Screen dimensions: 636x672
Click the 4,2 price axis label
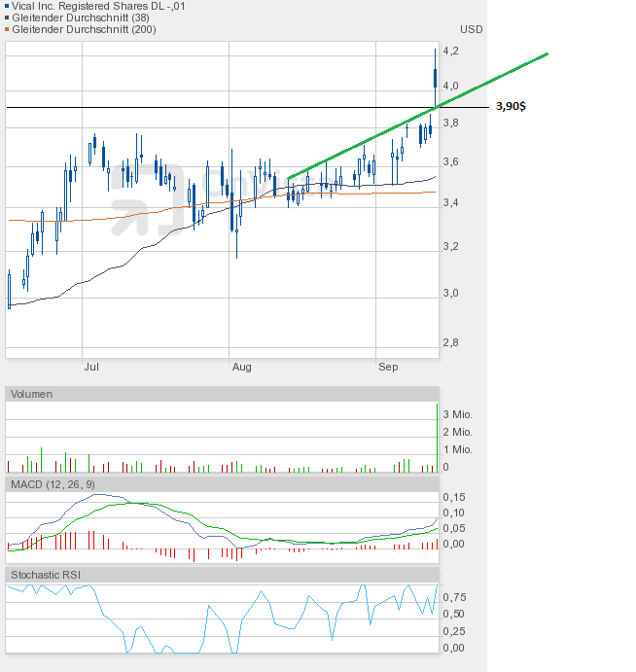click(451, 51)
